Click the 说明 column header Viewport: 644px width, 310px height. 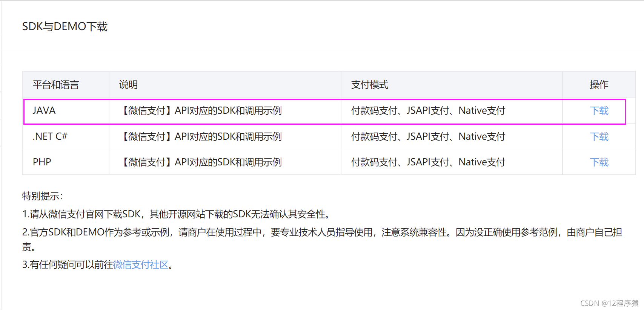225,84
